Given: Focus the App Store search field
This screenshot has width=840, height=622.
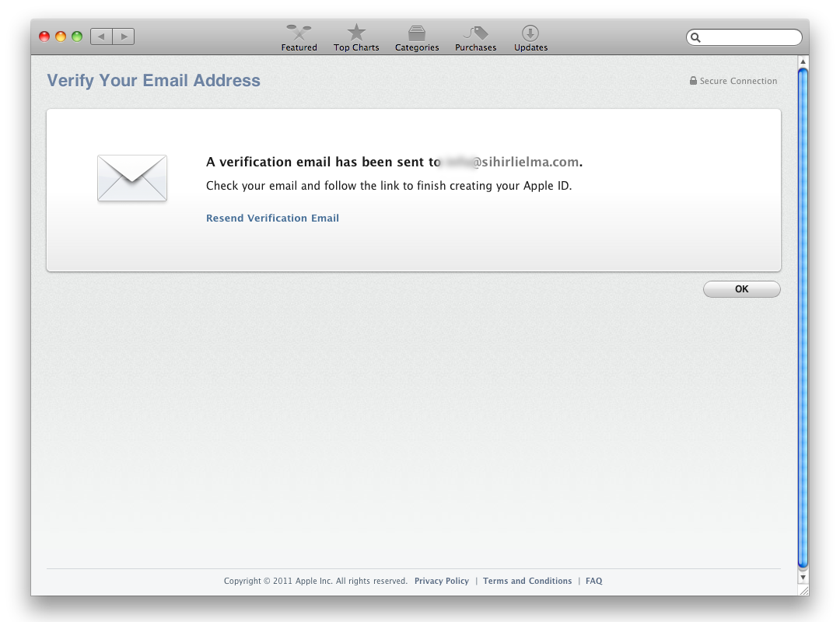Looking at the screenshot, I should 744,37.
